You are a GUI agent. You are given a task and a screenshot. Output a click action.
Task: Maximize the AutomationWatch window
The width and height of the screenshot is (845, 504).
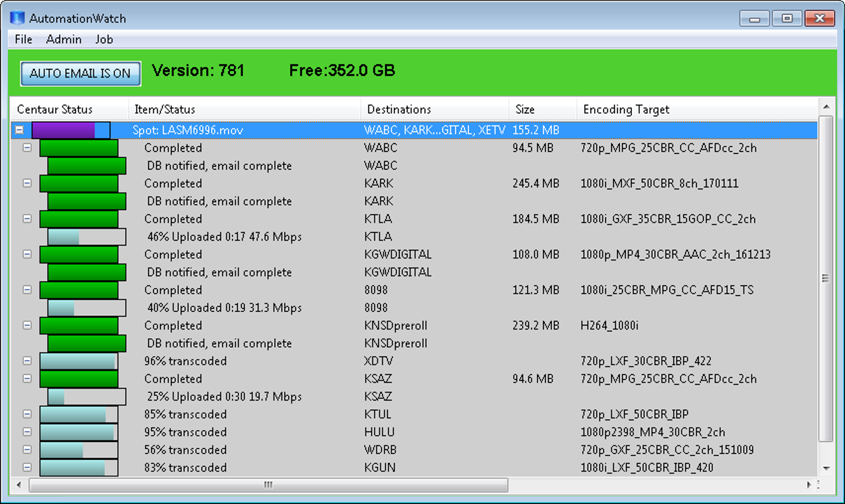[x=787, y=18]
